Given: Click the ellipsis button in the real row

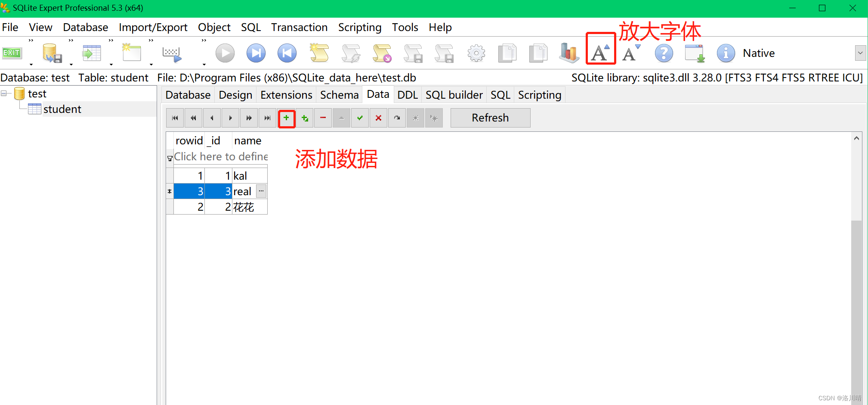Looking at the screenshot, I should (x=261, y=191).
